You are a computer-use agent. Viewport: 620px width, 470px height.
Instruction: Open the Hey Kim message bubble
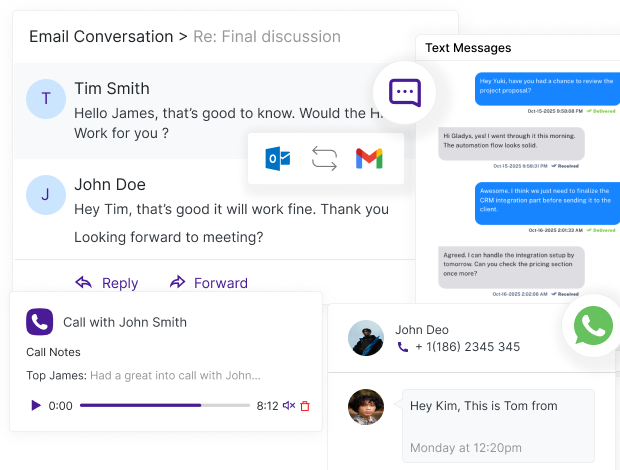tap(498, 426)
